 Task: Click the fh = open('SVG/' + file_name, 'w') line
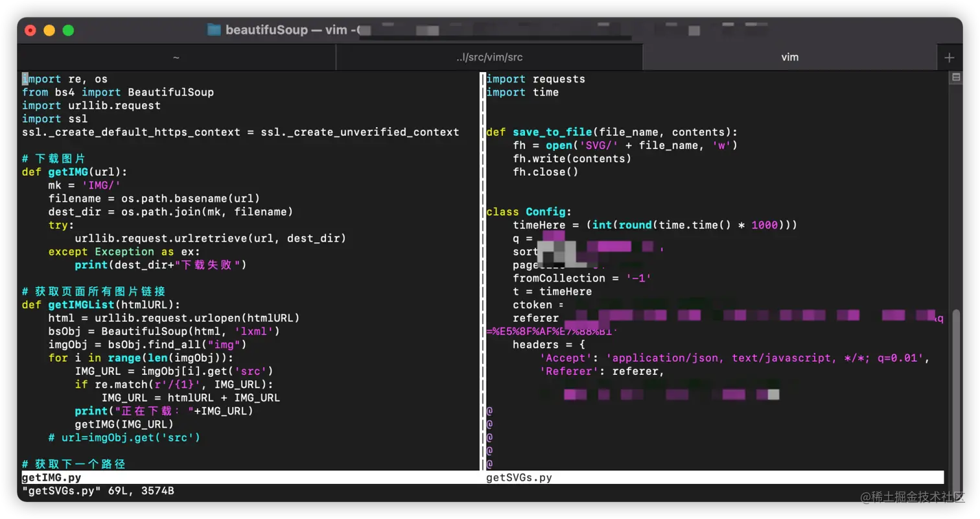point(625,145)
